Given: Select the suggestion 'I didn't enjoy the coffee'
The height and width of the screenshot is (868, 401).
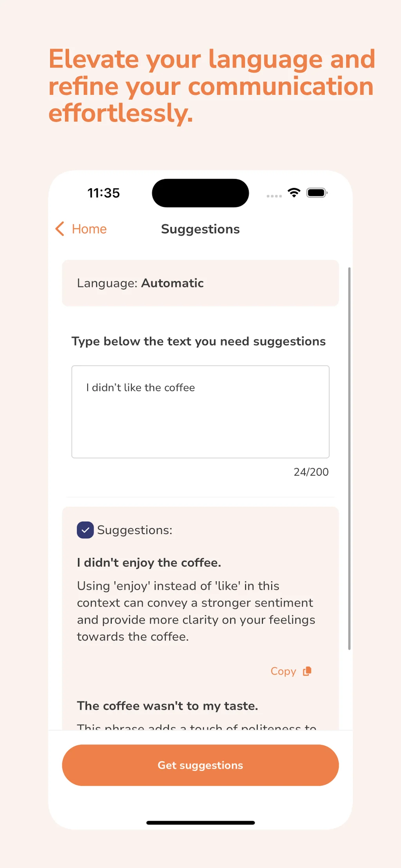Looking at the screenshot, I should pyautogui.click(x=149, y=562).
